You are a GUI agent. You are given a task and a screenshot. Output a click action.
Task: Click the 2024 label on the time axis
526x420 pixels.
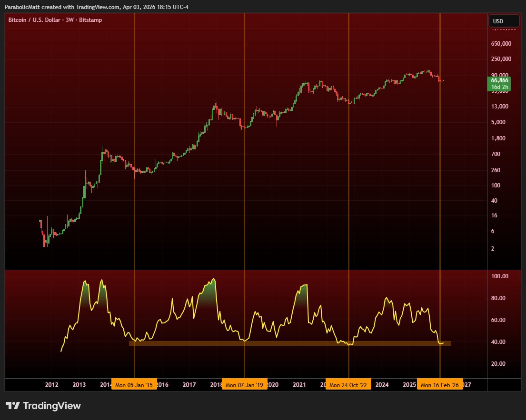pyautogui.click(x=382, y=385)
